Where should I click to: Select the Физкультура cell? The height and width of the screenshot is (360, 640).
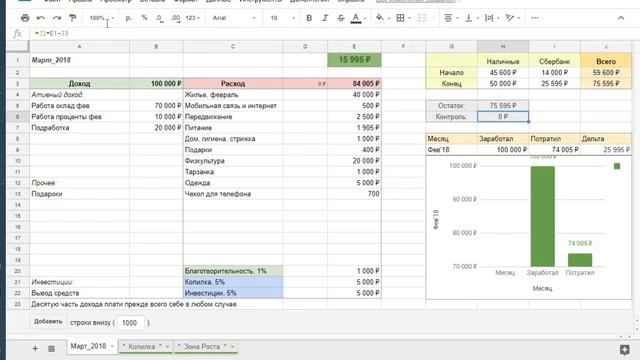[x=233, y=161]
